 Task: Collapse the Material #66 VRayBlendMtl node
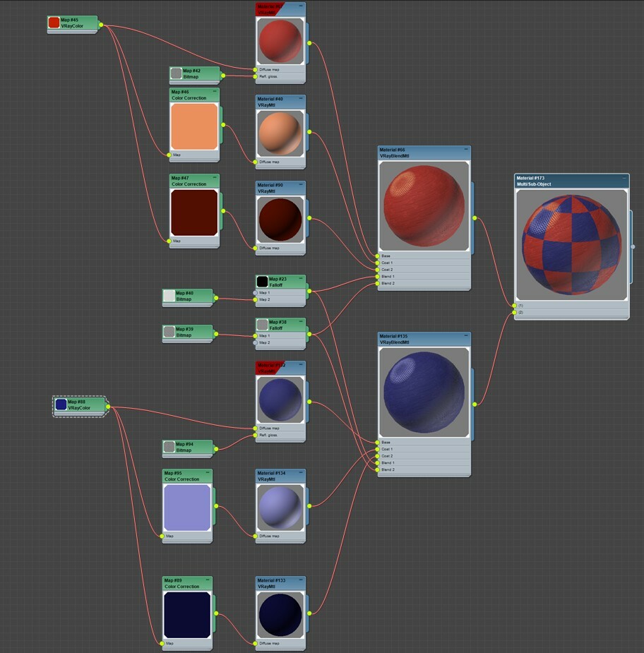[465, 150]
